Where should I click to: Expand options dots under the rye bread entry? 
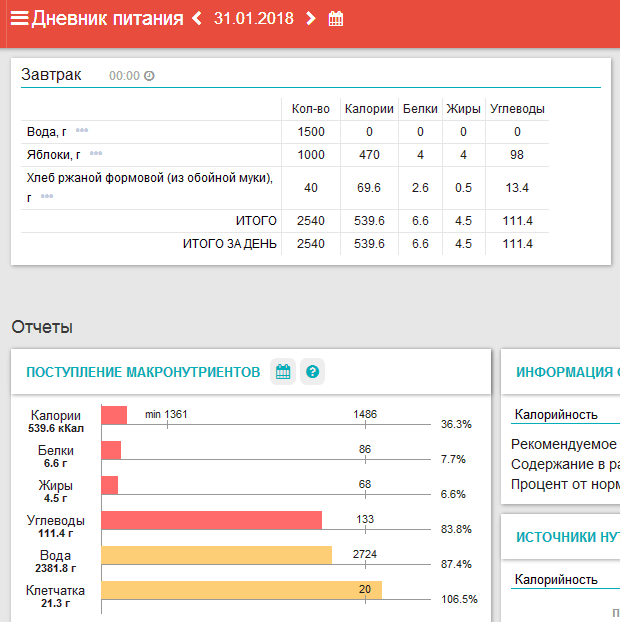(47, 197)
